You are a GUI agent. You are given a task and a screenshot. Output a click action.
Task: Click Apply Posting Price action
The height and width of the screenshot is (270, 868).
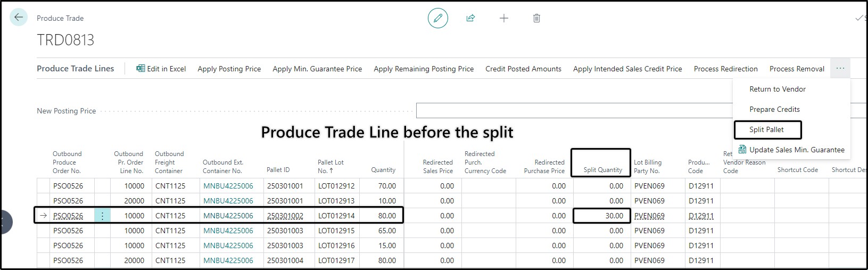tap(229, 69)
